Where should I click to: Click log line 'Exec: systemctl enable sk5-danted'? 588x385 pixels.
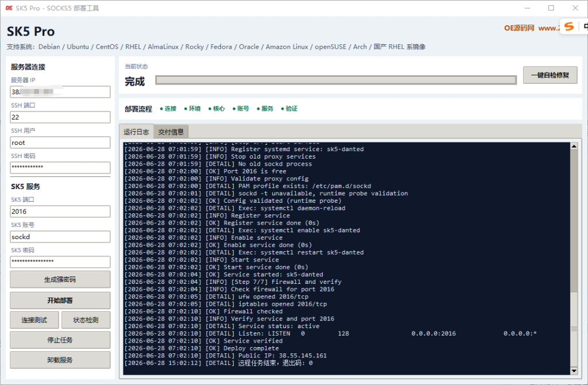299,230
